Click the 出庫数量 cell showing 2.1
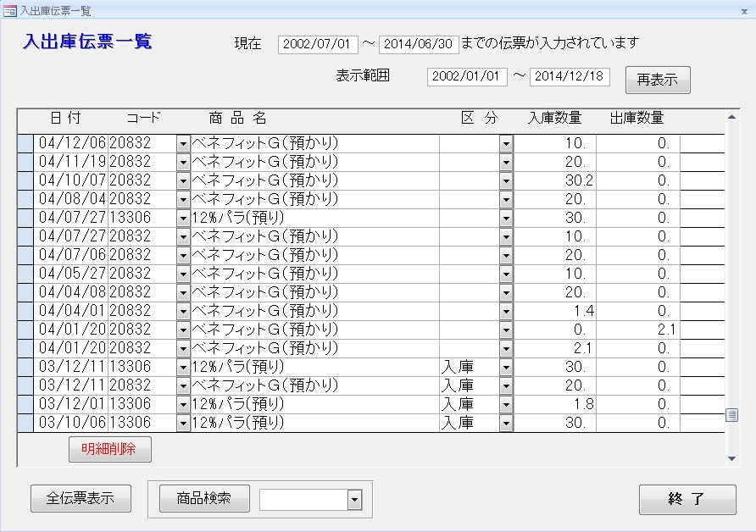The image size is (756, 532). pyautogui.click(x=637, y=330)
